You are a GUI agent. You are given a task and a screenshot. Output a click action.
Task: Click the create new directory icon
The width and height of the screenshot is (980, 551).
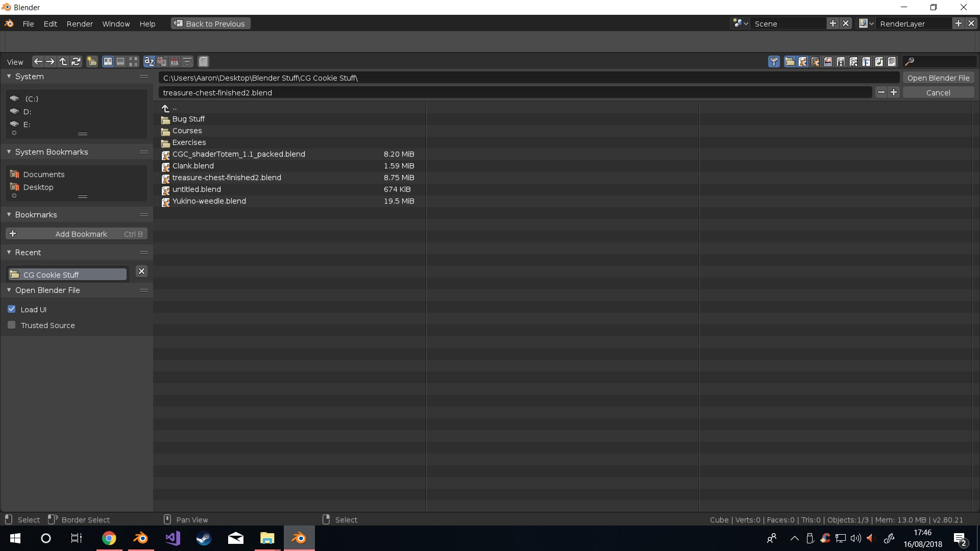92,62
